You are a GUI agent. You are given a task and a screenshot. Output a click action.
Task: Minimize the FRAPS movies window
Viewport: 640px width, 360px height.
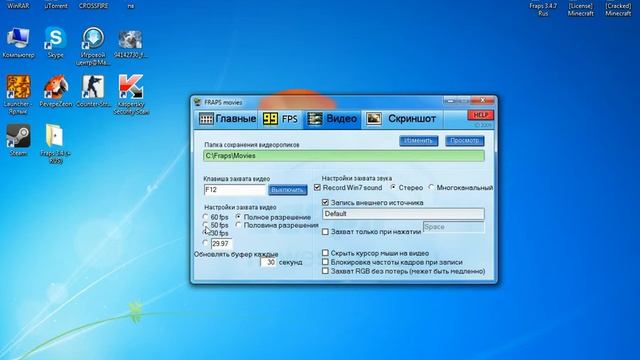tap(450, 100)
